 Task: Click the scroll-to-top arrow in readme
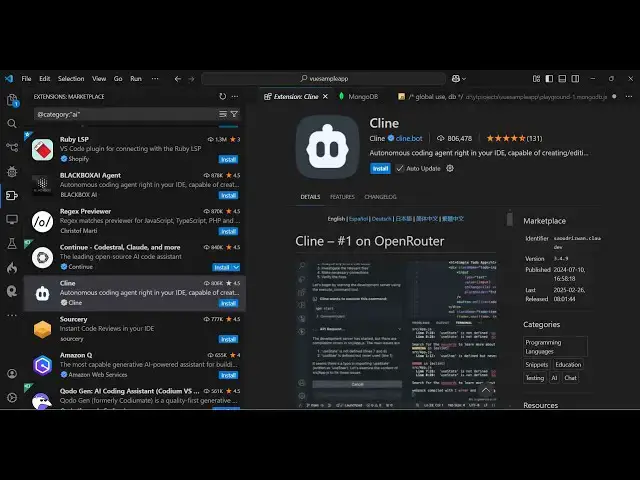(x=485, y=391)
